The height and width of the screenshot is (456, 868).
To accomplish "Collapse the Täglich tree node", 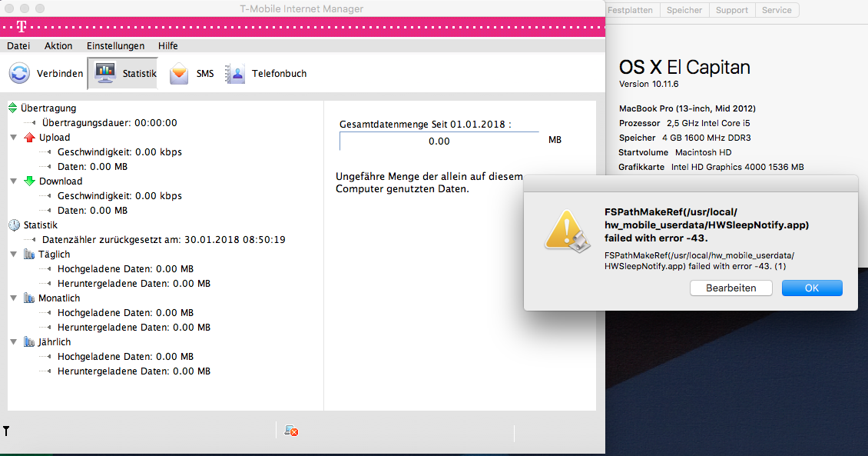I will 13,254.
